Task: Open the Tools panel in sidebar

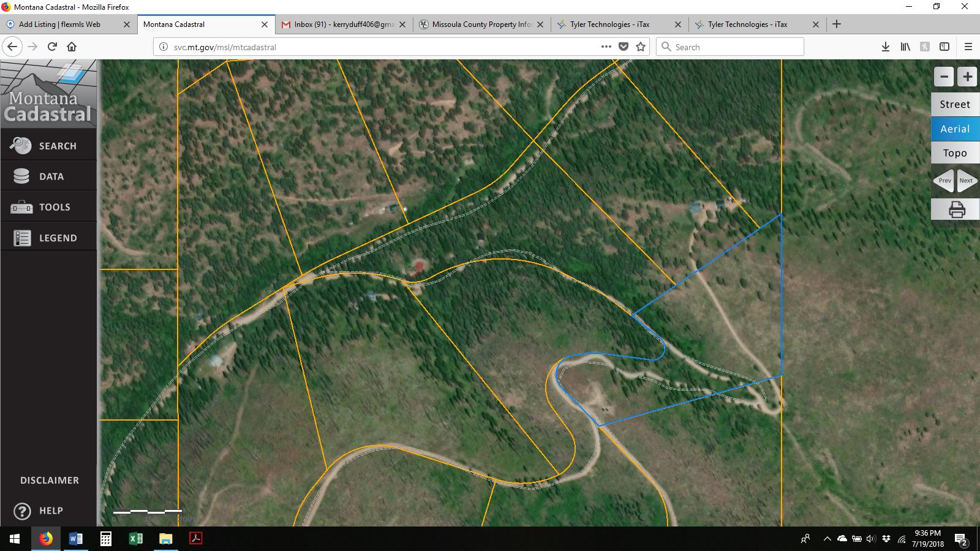Action: pos(48,207)
